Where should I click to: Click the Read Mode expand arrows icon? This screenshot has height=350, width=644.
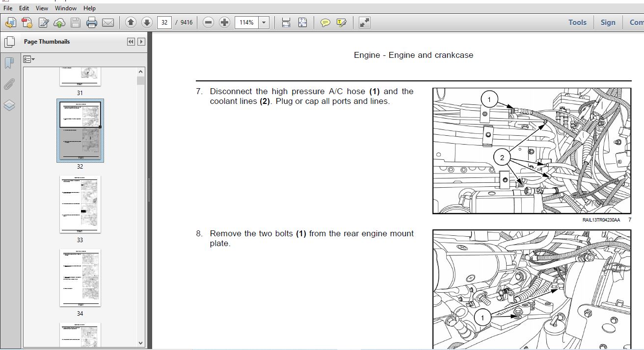tap(364, 22)
